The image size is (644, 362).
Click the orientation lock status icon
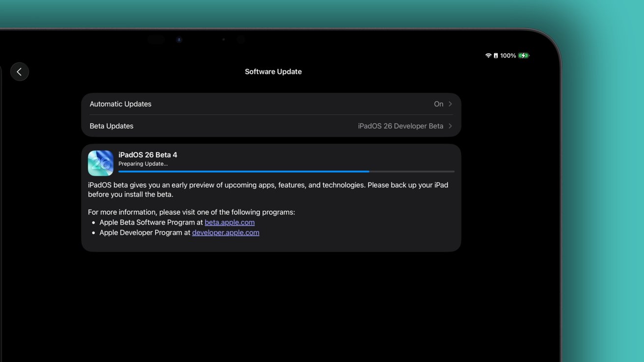[496, 56]
